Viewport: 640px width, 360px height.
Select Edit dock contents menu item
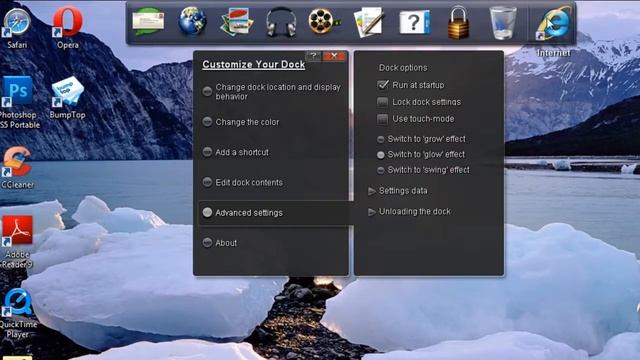tap(243, 182)
